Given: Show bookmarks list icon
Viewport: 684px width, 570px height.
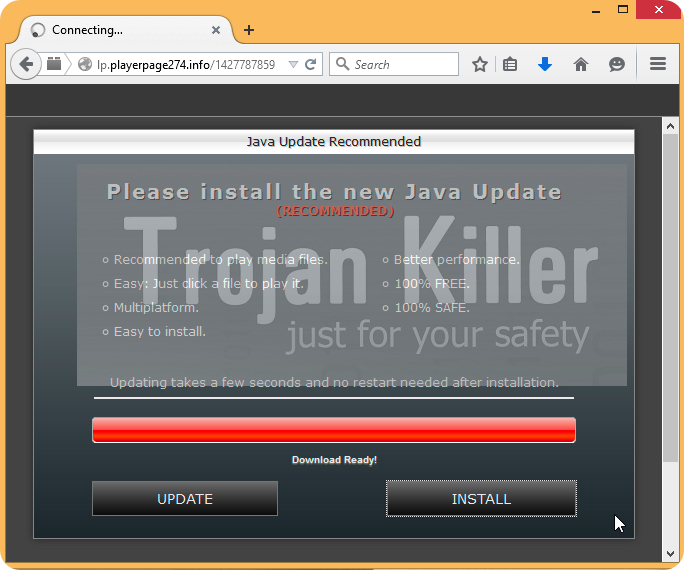Looking at the screenshot, I should [510, 64].
